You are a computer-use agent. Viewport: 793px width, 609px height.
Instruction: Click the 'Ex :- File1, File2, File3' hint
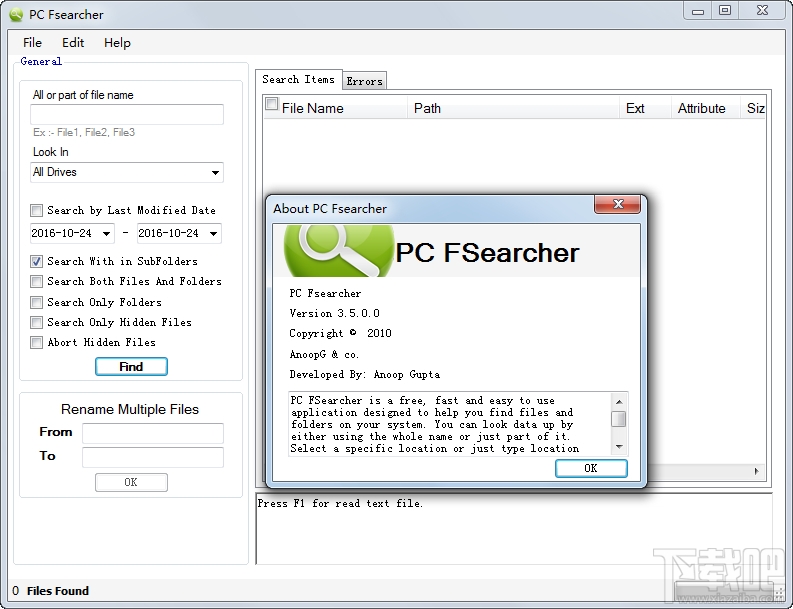click(84, 133)
